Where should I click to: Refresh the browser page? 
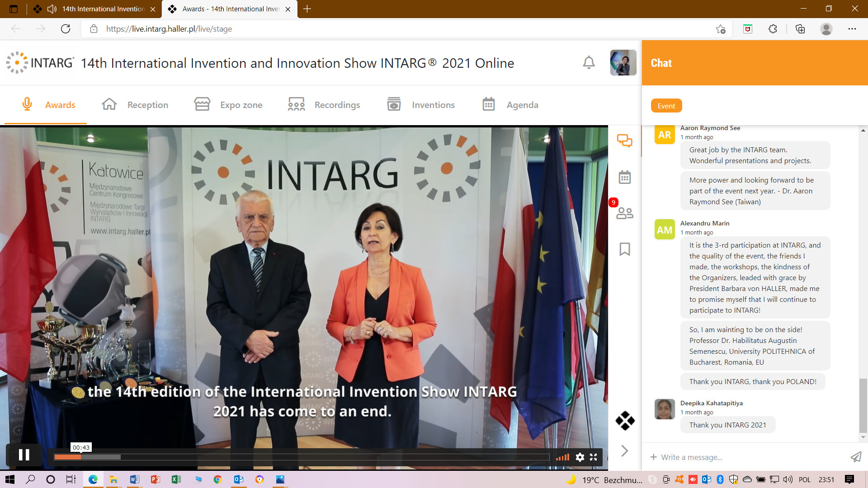(66, 29)
